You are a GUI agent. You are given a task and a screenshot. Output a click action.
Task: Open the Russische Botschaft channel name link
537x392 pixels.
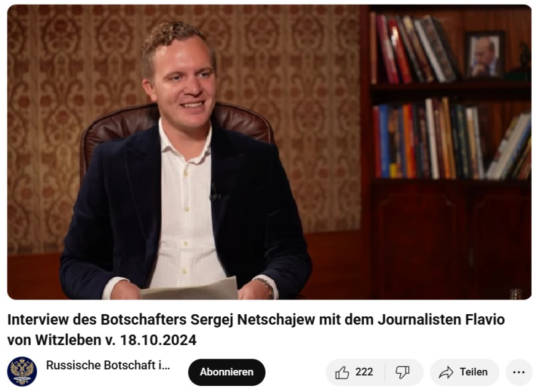pyautogui.click(x=108, y=365)
